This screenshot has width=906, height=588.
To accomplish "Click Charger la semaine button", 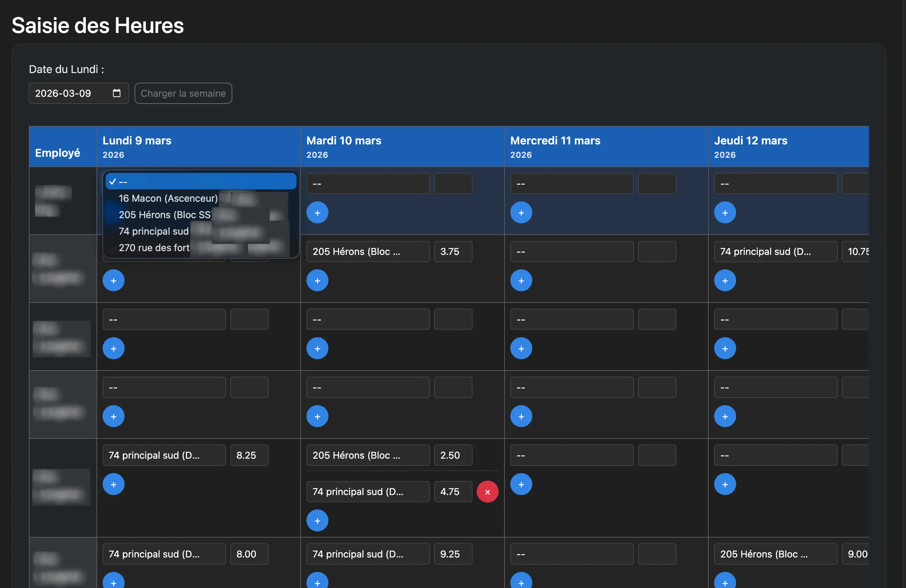I will (x=183, y=93).
